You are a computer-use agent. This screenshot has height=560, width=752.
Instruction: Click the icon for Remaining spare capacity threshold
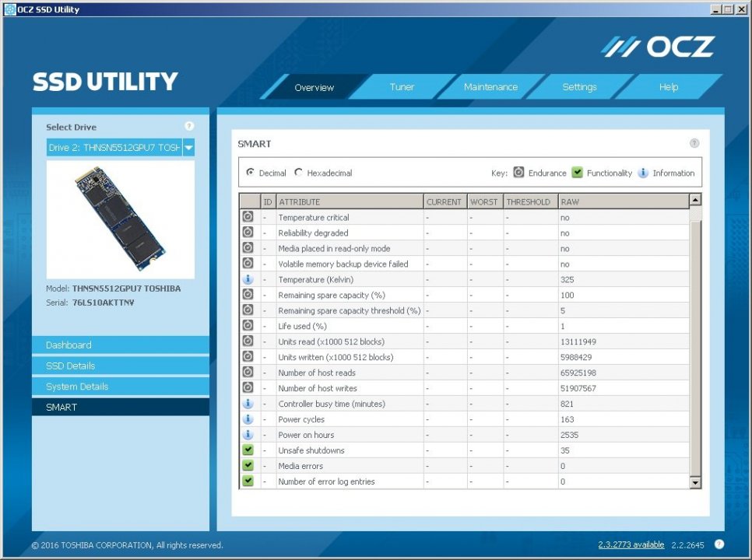[248, 310]
